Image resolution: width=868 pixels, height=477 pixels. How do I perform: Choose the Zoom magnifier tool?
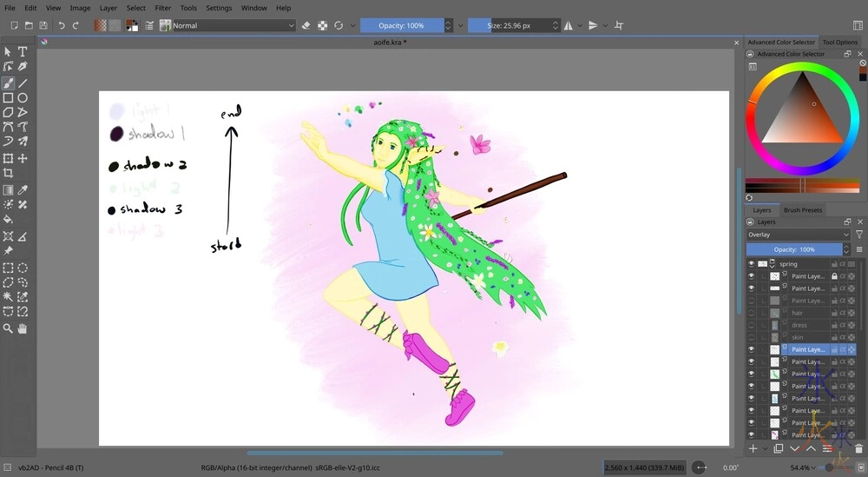click(8, 328)
